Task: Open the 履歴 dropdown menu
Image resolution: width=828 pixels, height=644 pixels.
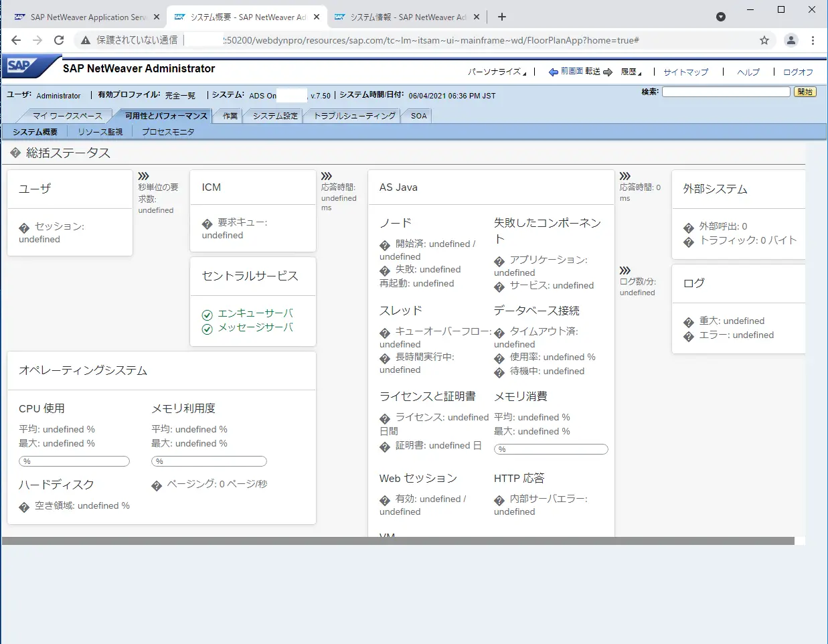Action: click(x=631, y=72)
